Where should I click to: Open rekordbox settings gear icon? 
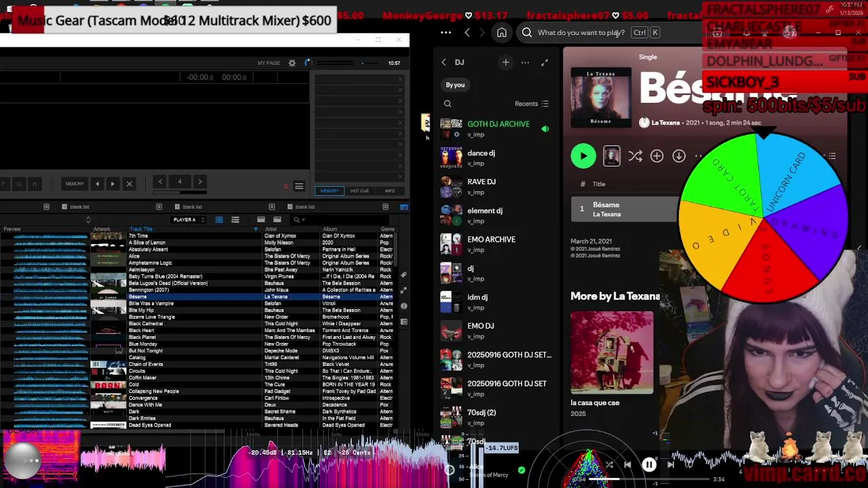coord(292,63)
